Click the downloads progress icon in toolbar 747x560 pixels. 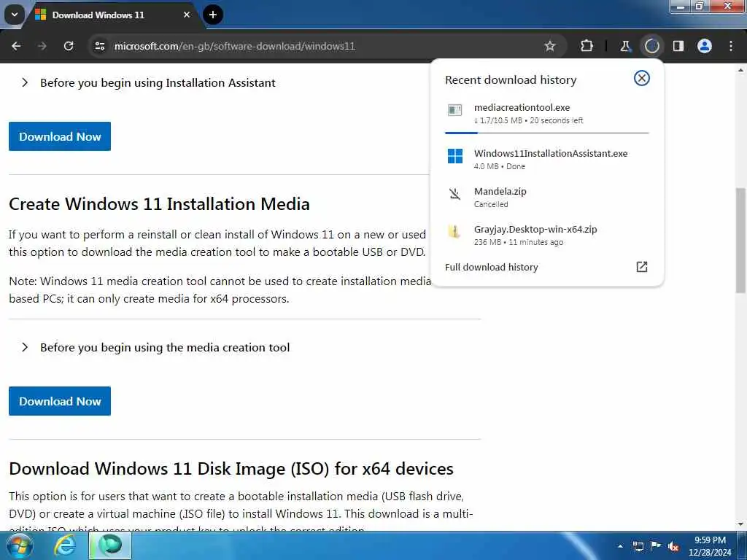[651, 46]
